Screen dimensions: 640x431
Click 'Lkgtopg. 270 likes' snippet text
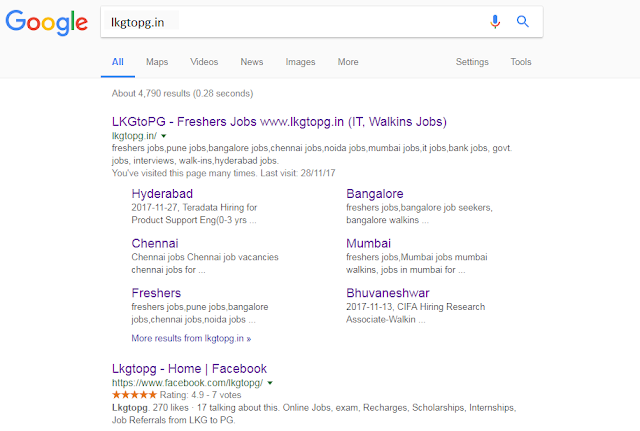[x=150, y=408]
